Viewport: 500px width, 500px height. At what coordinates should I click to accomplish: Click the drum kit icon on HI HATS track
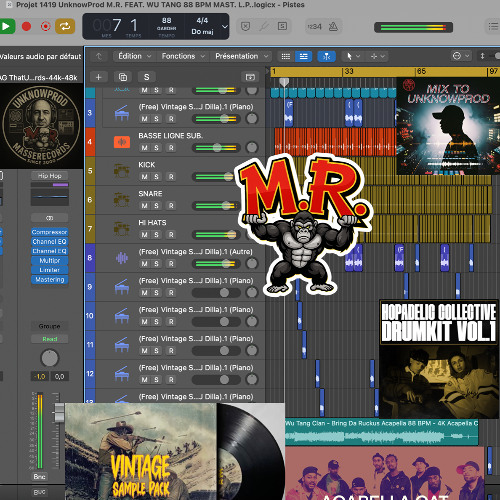[122, 229]
